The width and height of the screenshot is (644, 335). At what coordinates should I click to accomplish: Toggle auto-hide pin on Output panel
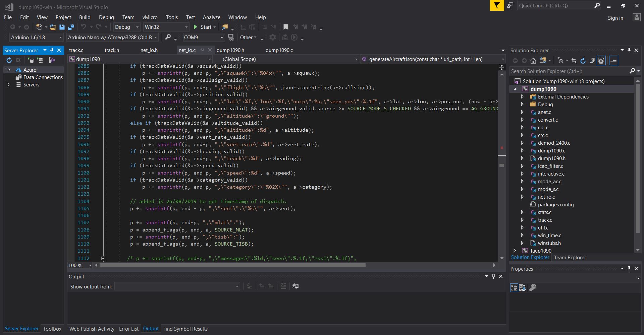(x=493, y=276)
